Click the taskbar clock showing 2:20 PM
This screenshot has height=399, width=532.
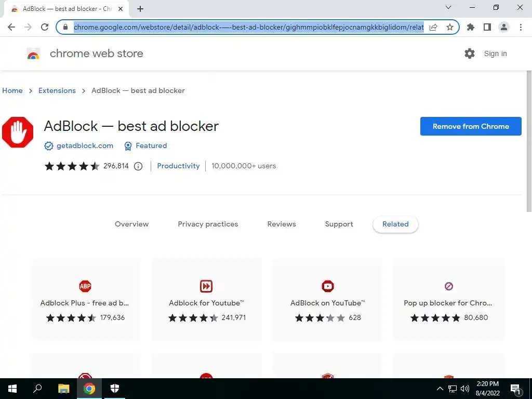click(487, 389)
